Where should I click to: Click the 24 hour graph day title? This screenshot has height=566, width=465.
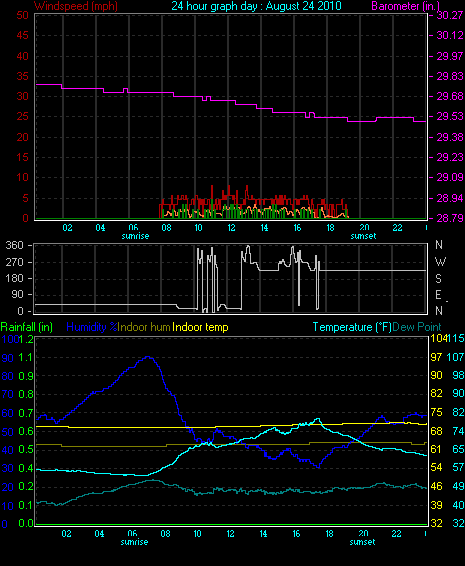[256, 6]
